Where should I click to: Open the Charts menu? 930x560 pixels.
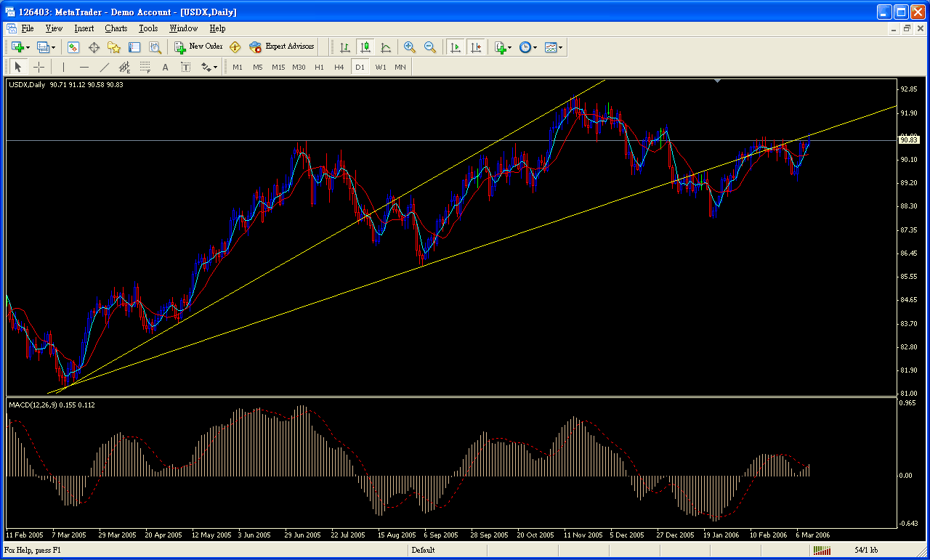click(x=116, y=28)
